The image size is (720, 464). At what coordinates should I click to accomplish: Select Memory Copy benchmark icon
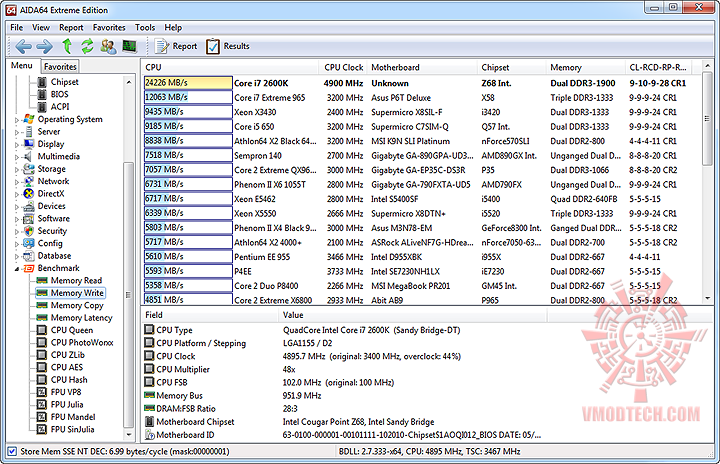(x=42, y=306)
